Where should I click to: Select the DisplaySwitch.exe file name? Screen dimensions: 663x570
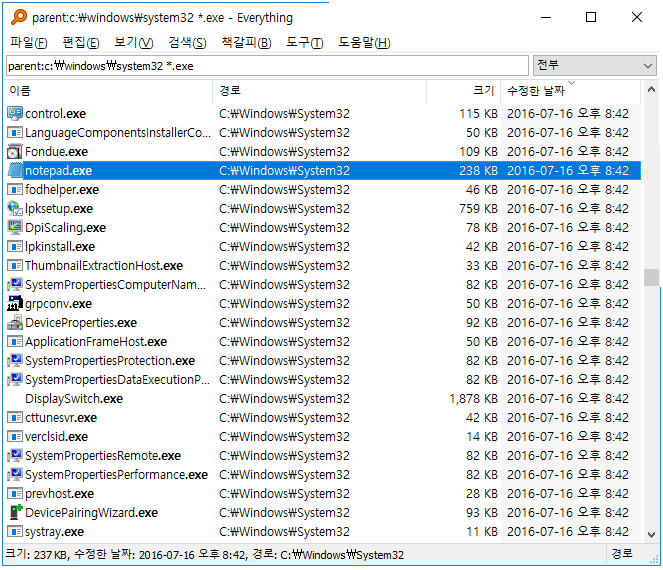click(x=74, y=398)
